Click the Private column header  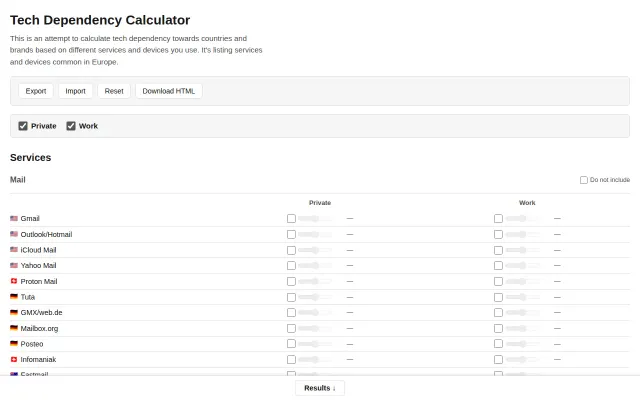click(320, 203)
